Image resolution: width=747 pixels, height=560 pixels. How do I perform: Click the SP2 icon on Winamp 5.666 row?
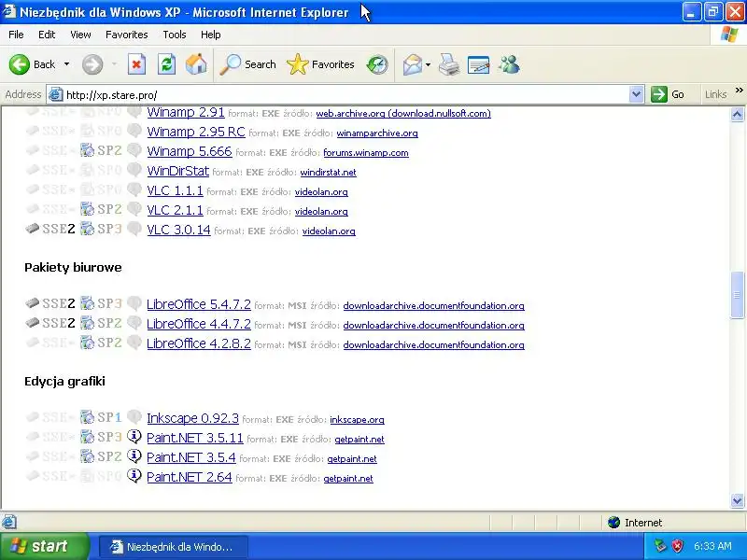pos(87,150)
